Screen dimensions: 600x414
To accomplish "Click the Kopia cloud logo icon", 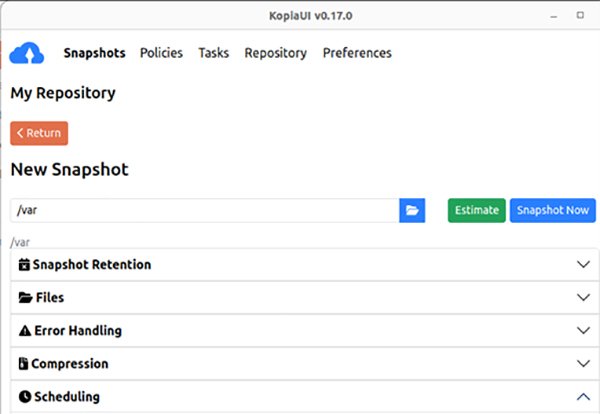I will coord(27,53).
